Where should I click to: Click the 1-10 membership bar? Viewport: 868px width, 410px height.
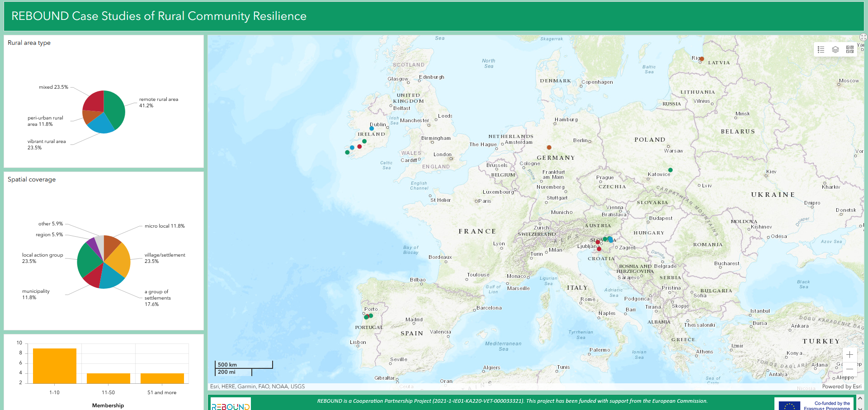(x=54, y=367)
